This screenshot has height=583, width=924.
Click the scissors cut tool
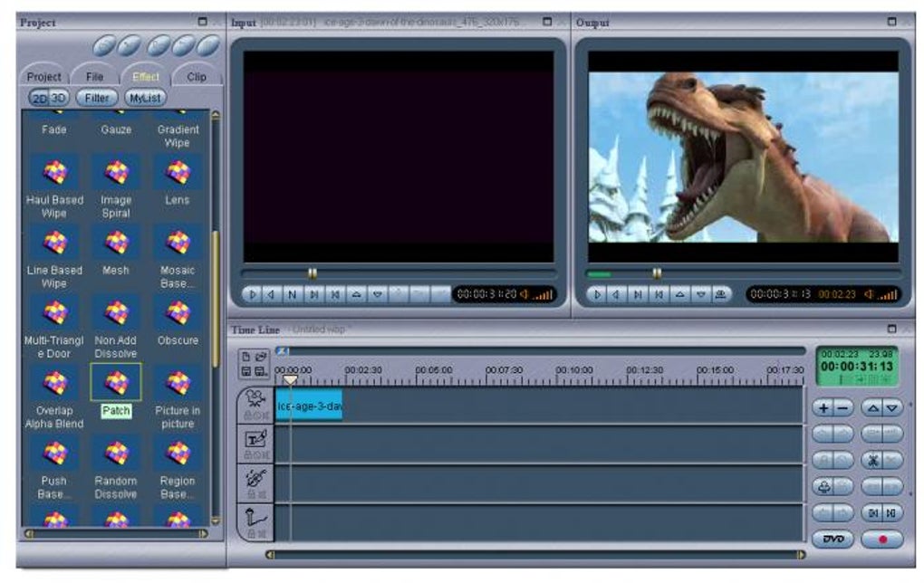872,460
